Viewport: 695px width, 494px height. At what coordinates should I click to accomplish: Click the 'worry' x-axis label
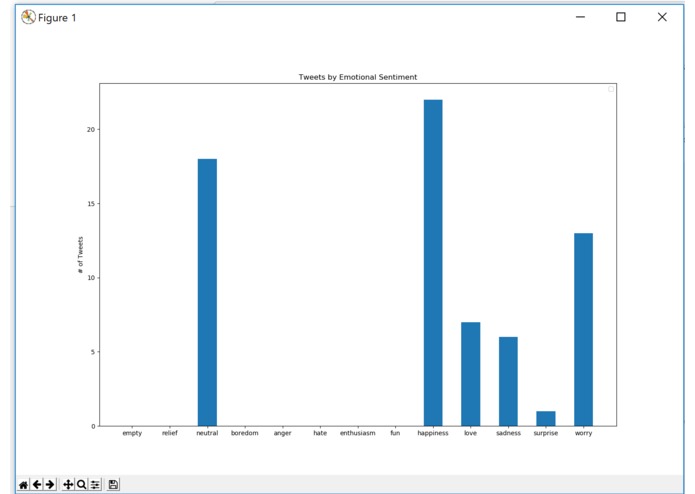point(583,433)
